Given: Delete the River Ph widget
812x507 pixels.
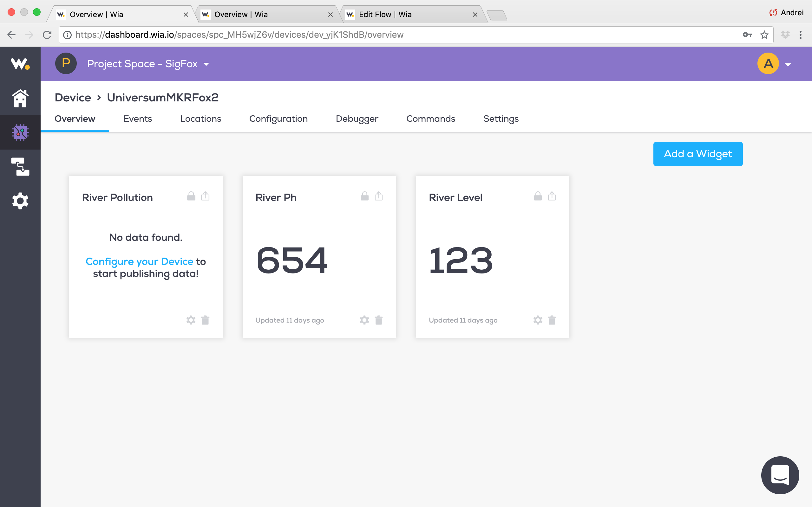Looking at the screenshot, I should pos(378,320).
